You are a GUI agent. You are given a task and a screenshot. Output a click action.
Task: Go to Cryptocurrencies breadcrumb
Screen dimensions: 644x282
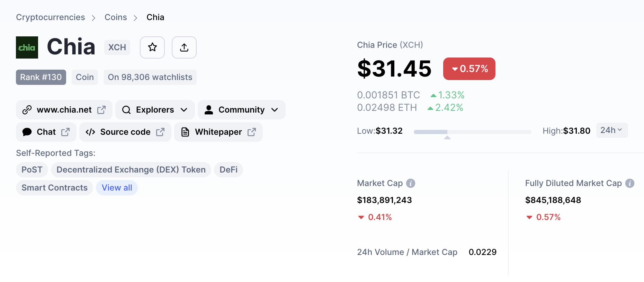click(51, 17)
